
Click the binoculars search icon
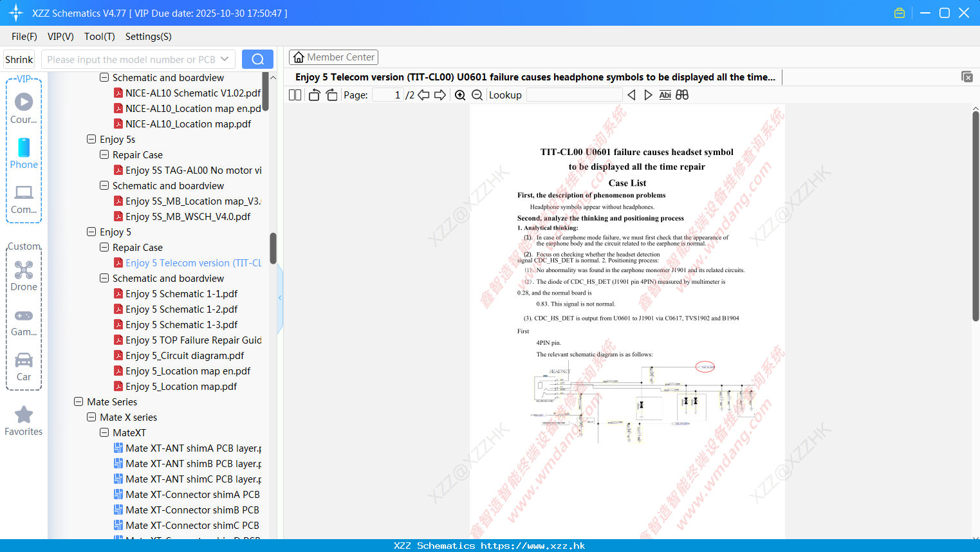click(x=682, y=95)
